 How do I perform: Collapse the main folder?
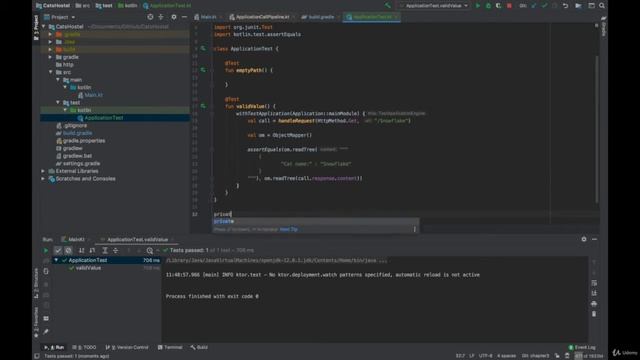coord(58,80)
